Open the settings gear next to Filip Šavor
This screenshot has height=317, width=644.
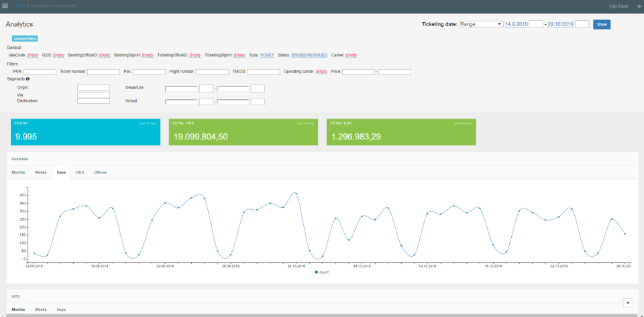coord(639,7)
